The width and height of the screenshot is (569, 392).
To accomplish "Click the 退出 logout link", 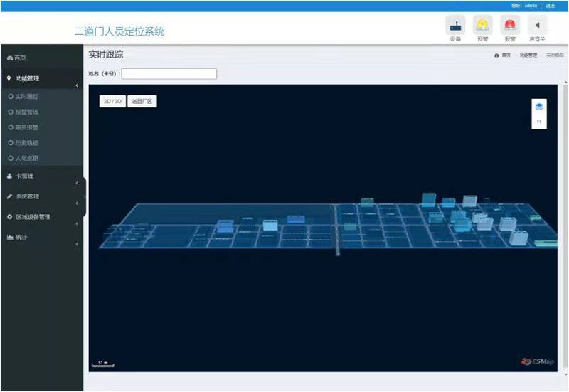I will point(551,6).
